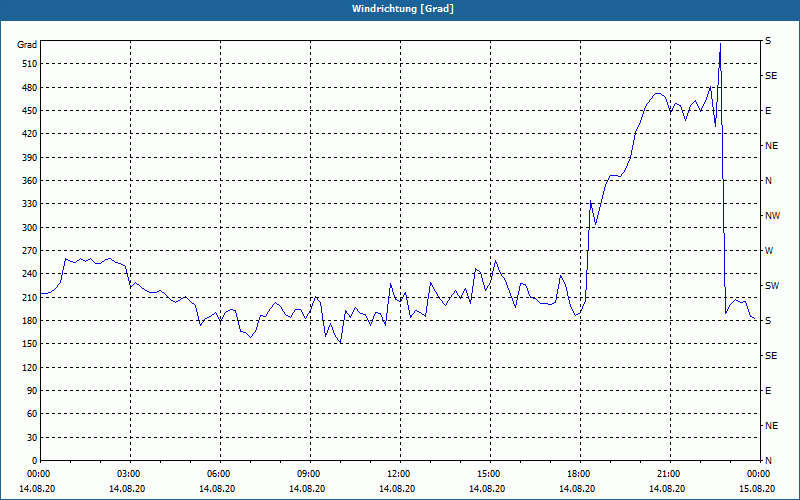Click the E compass label beside 450 gridline
800x500 pixels.
point(768,111)
